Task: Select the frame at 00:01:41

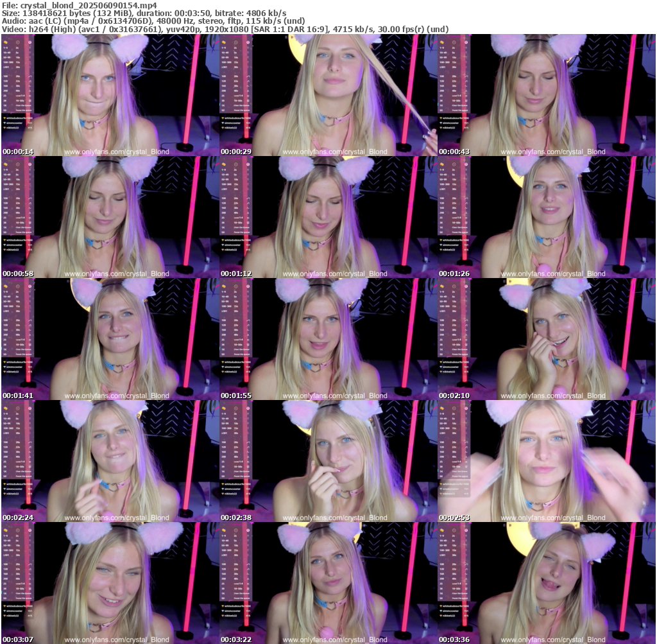Action: click(x=110, y=339)
